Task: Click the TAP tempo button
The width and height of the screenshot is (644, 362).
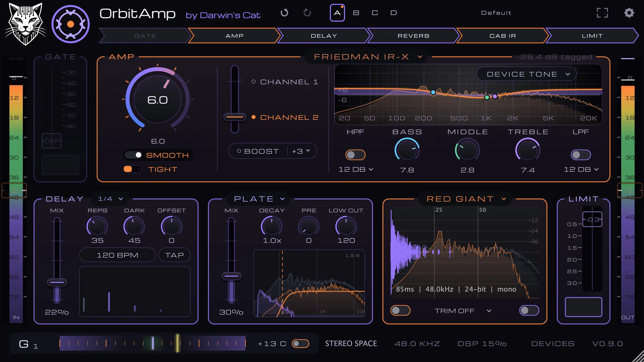Action: (x=174, y=255)
